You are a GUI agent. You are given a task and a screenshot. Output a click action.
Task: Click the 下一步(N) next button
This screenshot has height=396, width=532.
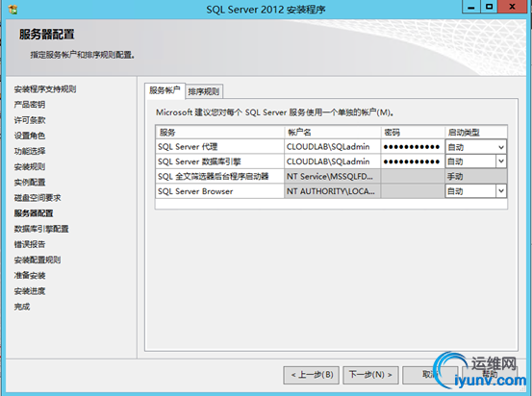pyautogui.click(x=370, y=375)
